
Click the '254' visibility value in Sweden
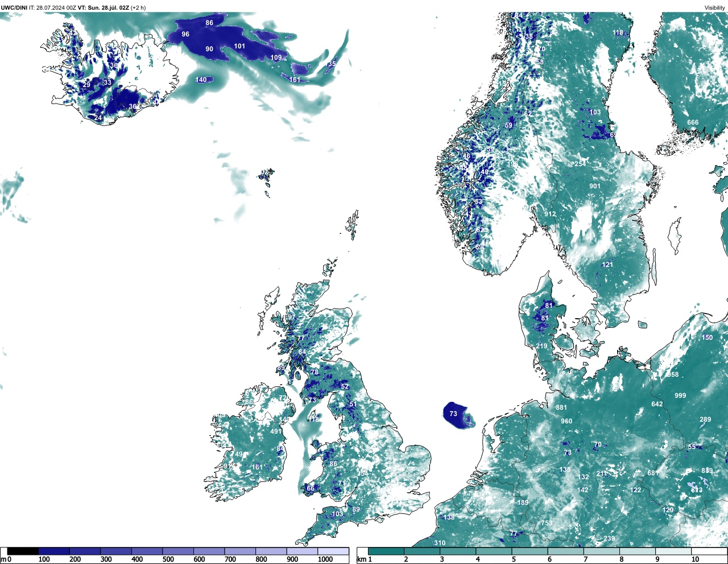pyautogui.click(x=580, y=164)
